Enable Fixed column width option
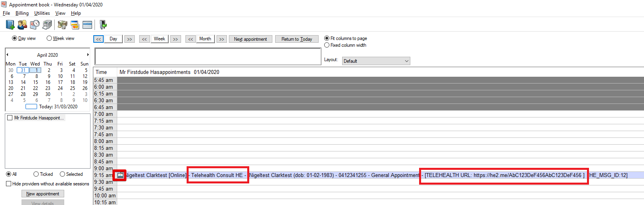The height and width of the screenshot is (205, 644). (x=327, y=45)
